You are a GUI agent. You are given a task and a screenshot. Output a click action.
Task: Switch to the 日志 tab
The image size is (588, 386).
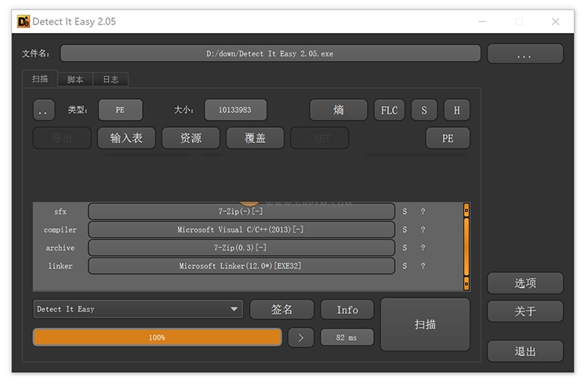pyautogui.click(x=111, y=79)
